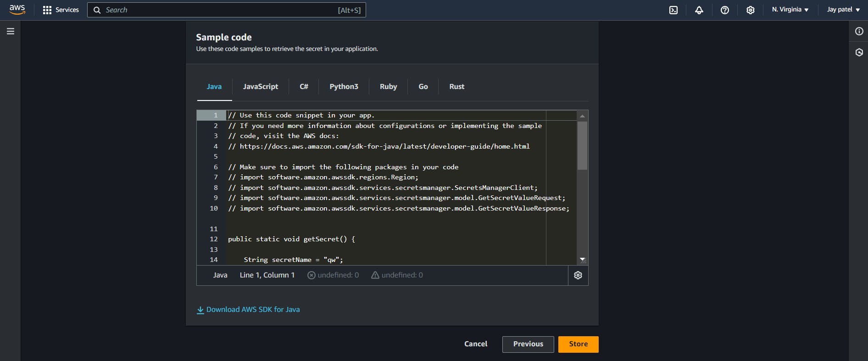Viewport: 868px width, 361px height.
Task: Open notifications bell icon
Action: [699, 10]
